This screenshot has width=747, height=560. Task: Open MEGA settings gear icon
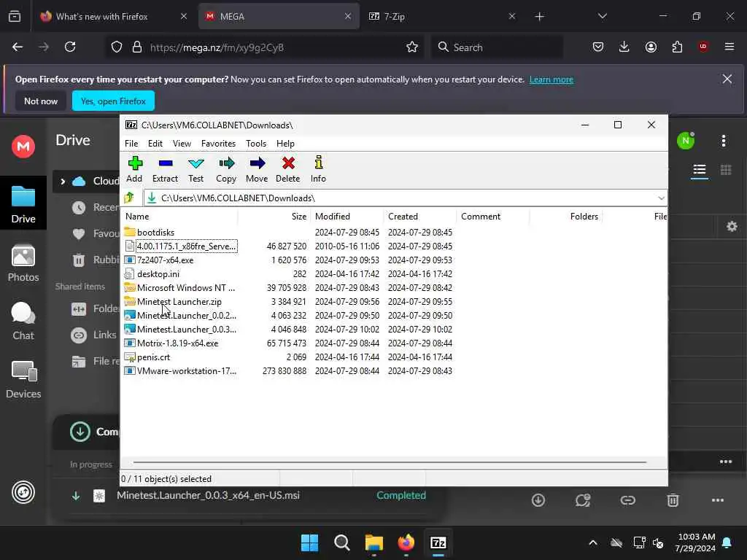(732, 227)
